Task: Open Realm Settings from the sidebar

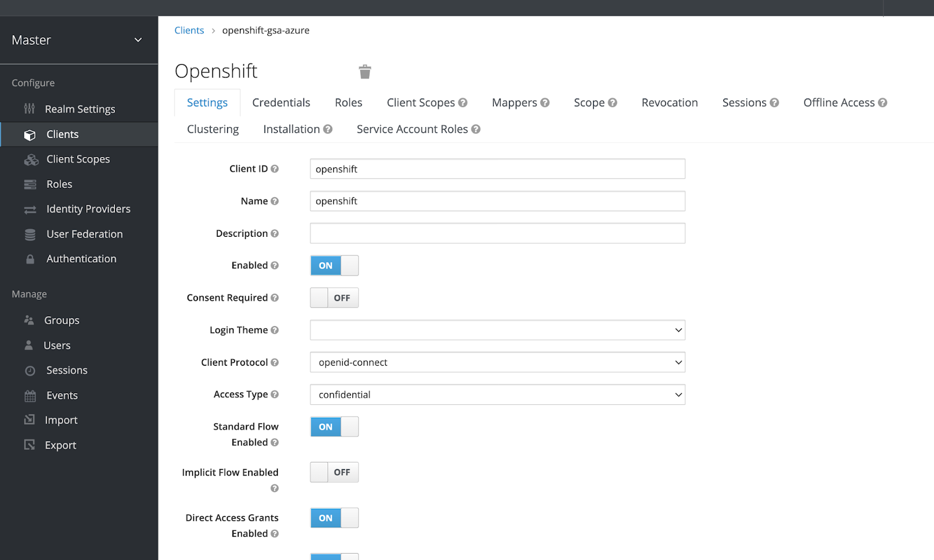Action: (79, 108)
